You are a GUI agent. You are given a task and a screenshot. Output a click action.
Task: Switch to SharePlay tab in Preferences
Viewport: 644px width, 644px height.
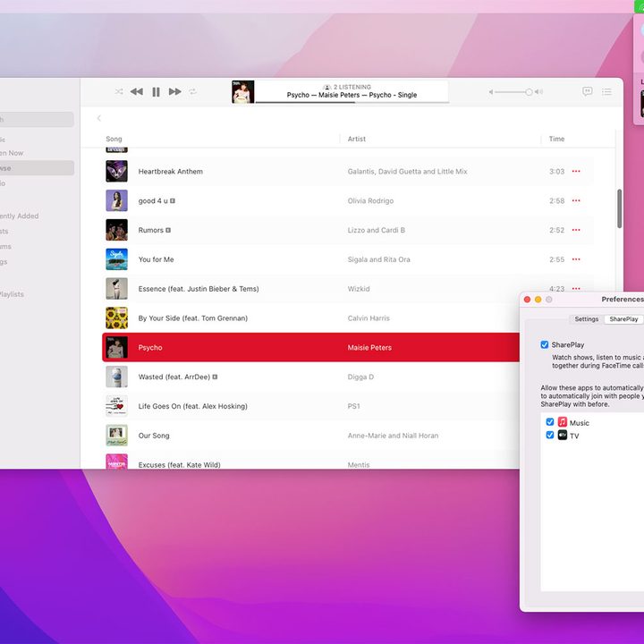pos(623,319)
